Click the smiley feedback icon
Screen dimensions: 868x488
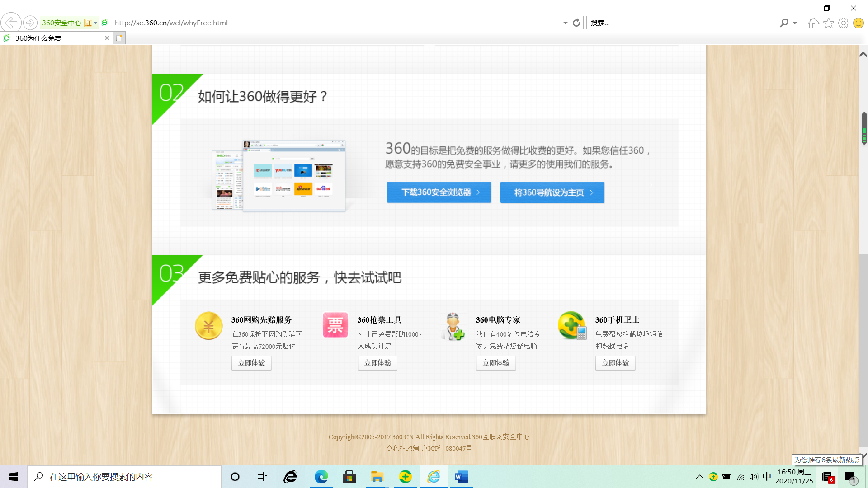[858, 23]
